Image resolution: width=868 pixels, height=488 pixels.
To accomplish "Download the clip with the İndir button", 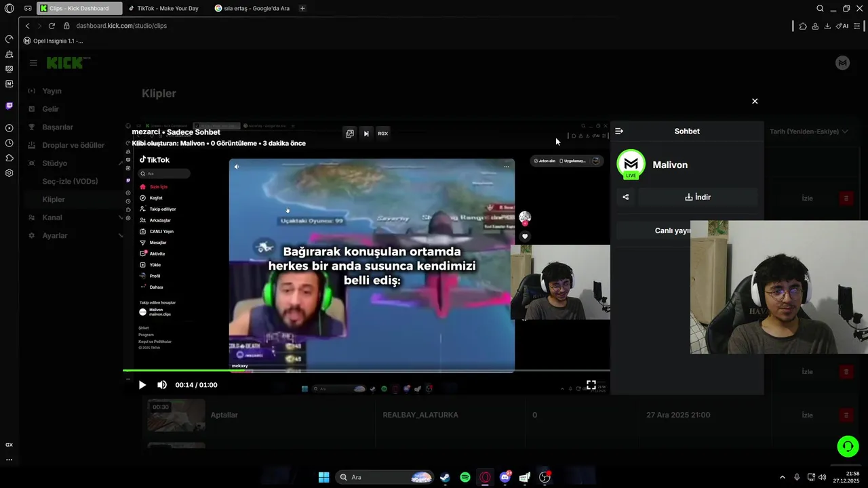I will [x=698, y=197].
